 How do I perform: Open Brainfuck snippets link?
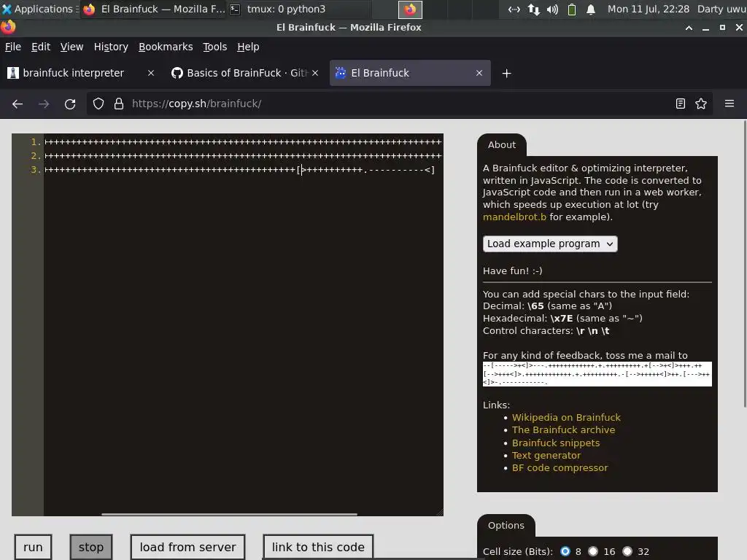tap(555, 443)
